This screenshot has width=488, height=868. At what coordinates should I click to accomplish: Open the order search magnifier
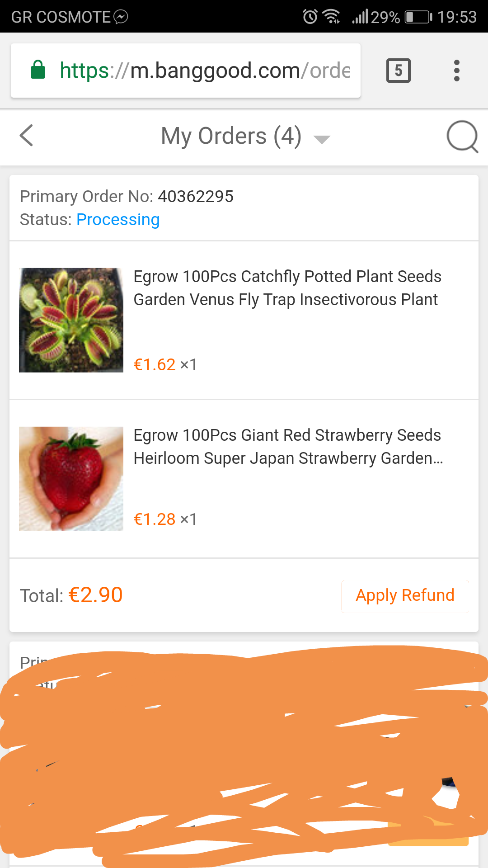[462, 136]
